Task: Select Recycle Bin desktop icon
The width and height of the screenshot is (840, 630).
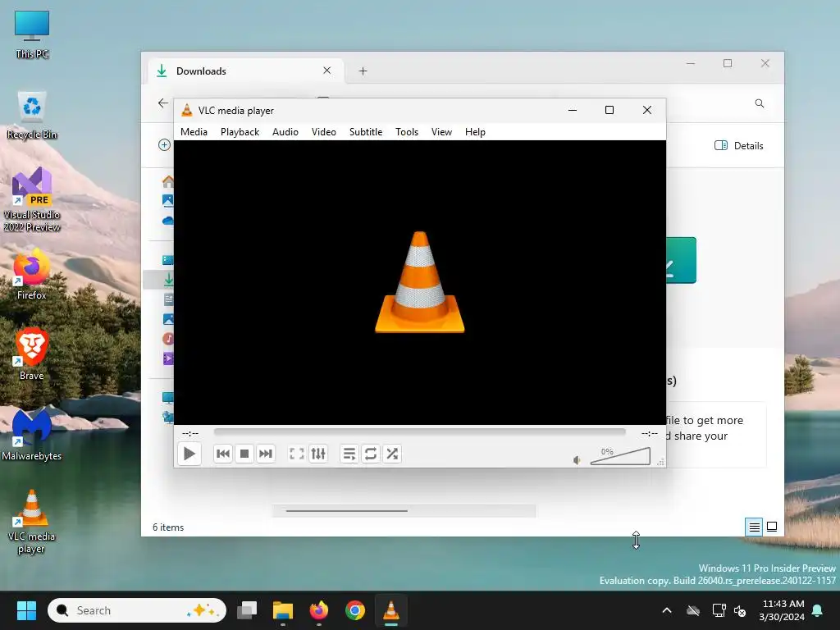Action: (x=32, y=115)
